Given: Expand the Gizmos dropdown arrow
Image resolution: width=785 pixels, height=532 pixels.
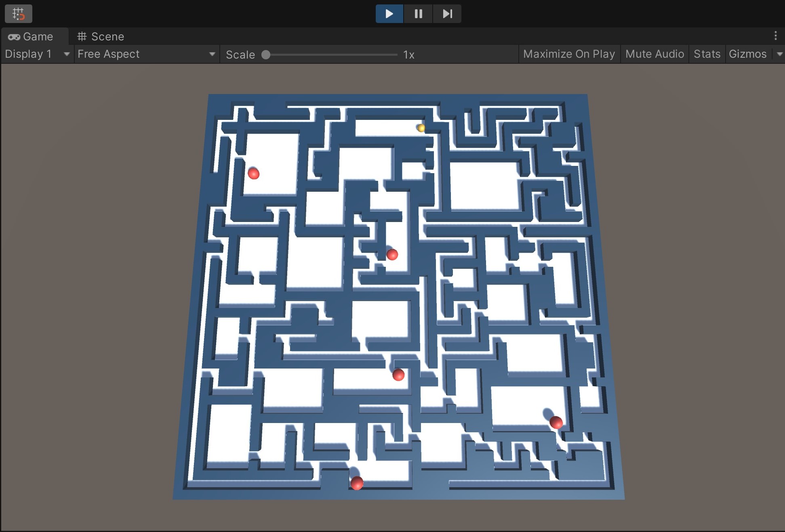Looking at the screenshot, I should [x=779, y=54].
